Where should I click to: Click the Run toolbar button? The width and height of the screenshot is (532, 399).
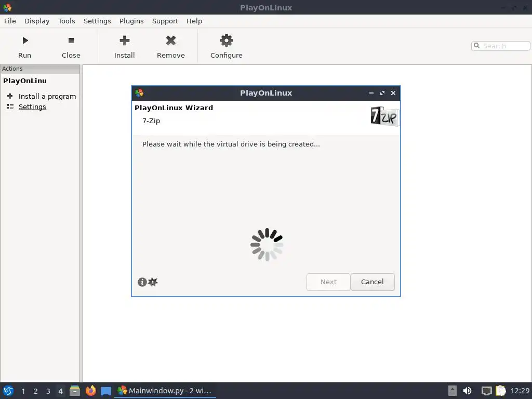click(25, 46)
